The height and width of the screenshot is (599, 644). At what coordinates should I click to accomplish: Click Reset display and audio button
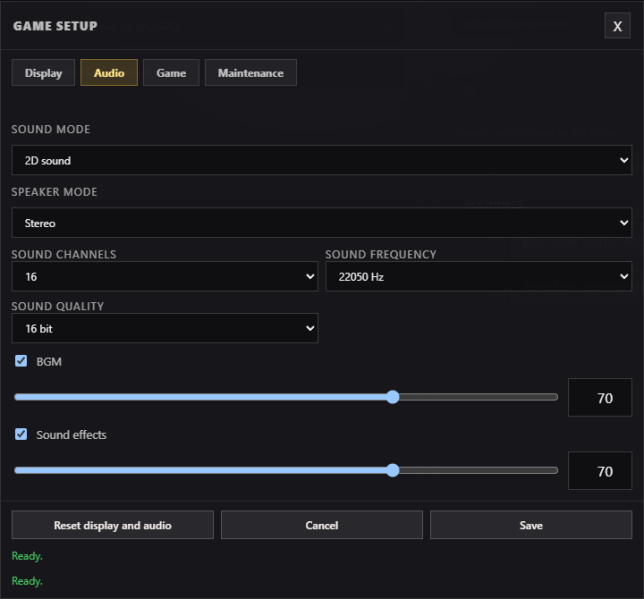coord(113,525)
